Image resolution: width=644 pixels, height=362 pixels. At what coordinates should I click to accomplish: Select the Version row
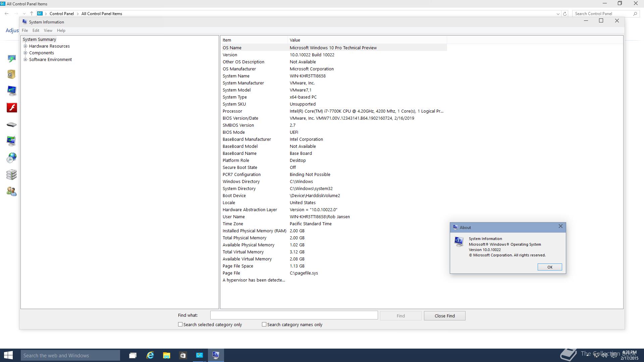coord(334,55)
